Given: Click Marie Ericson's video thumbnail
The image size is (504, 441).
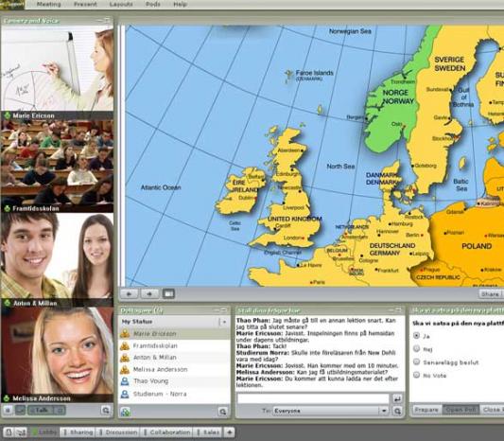Looking at the screenshot, I should (x=58, y=69).
